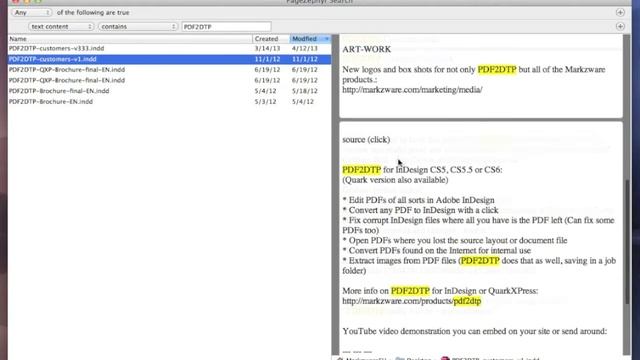
Task: Click the search field containing PDF2DTP
Action: point(226,27)
